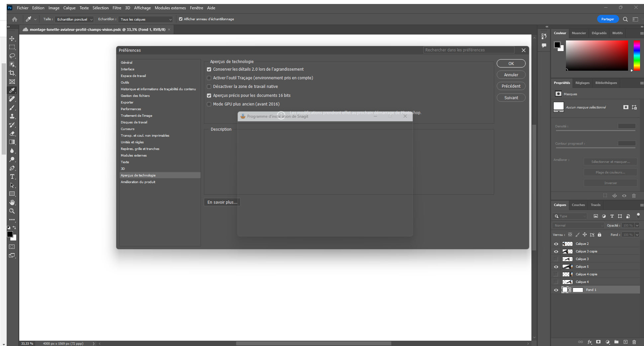Click the foreground color swatch

[10, 235]
